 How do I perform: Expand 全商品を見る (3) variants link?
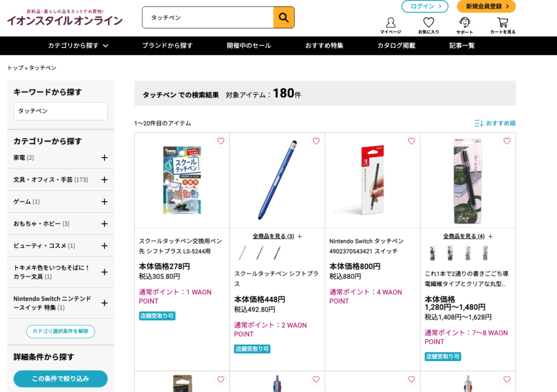pyautogui.click(x=277, y=236)
